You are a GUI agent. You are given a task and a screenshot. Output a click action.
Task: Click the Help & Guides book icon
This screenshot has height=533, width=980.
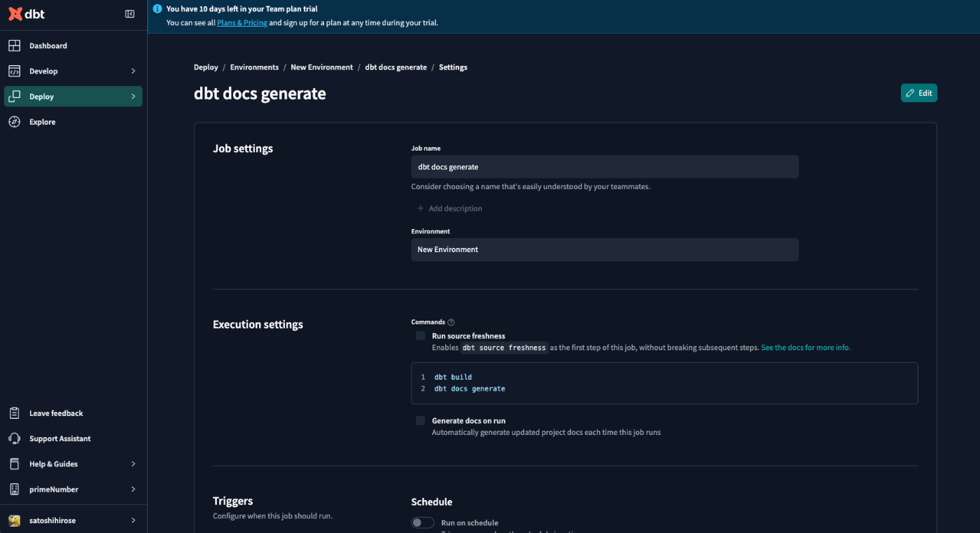tap(14, 464)
